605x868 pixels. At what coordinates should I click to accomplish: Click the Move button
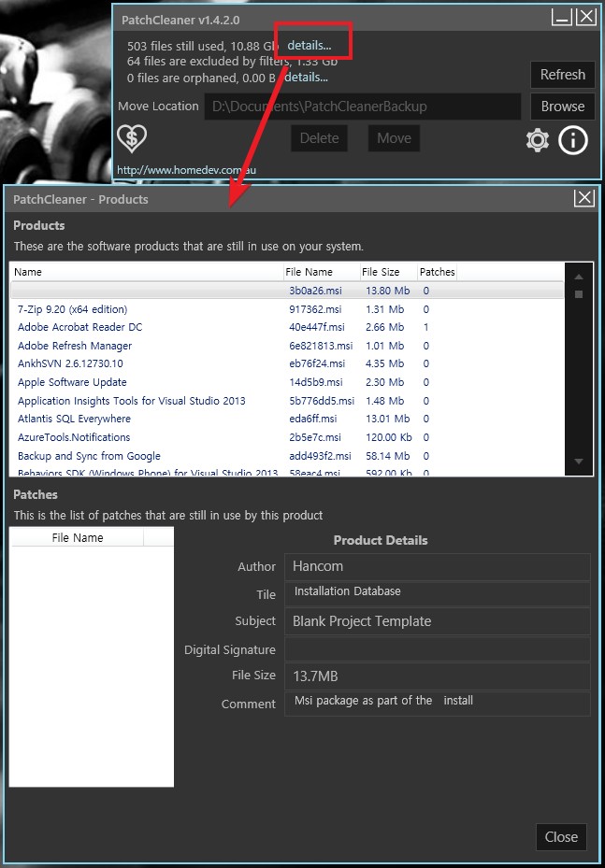pos(394,138)
